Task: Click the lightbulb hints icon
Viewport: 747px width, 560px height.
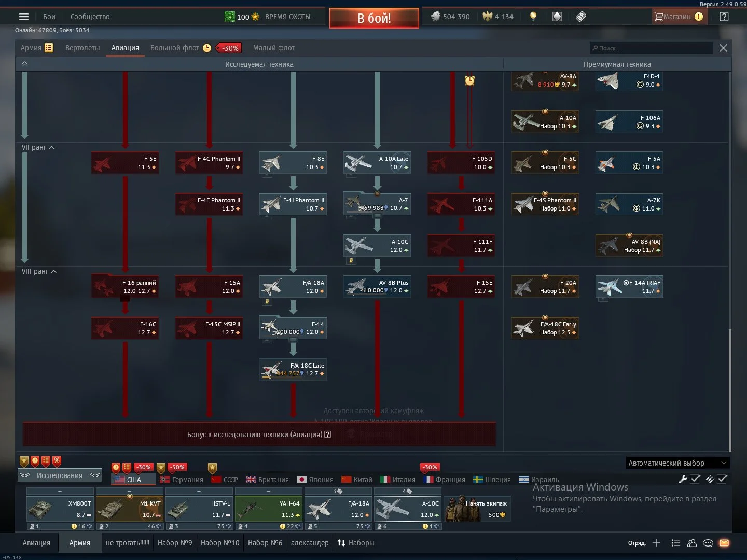Action: click(x=533, y=17)
